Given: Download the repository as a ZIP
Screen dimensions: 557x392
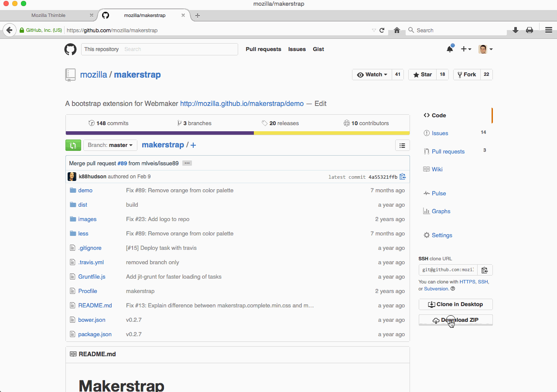Looking at the screenshot, I should point(455,320).
